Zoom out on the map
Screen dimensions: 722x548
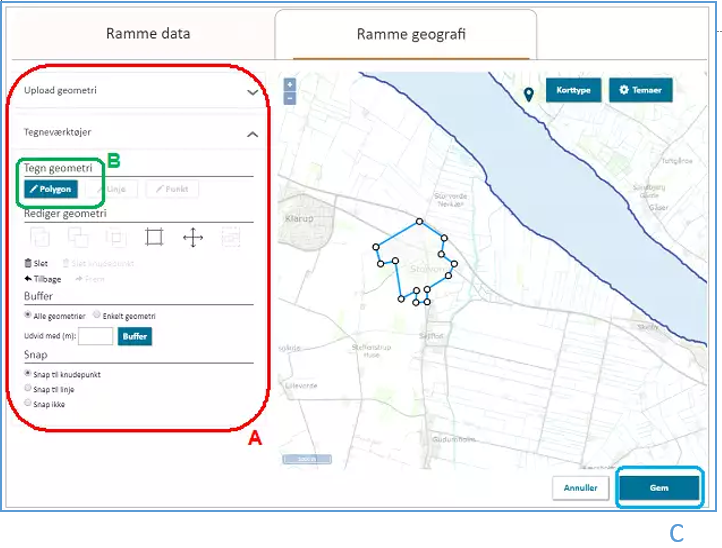point(290,98)
